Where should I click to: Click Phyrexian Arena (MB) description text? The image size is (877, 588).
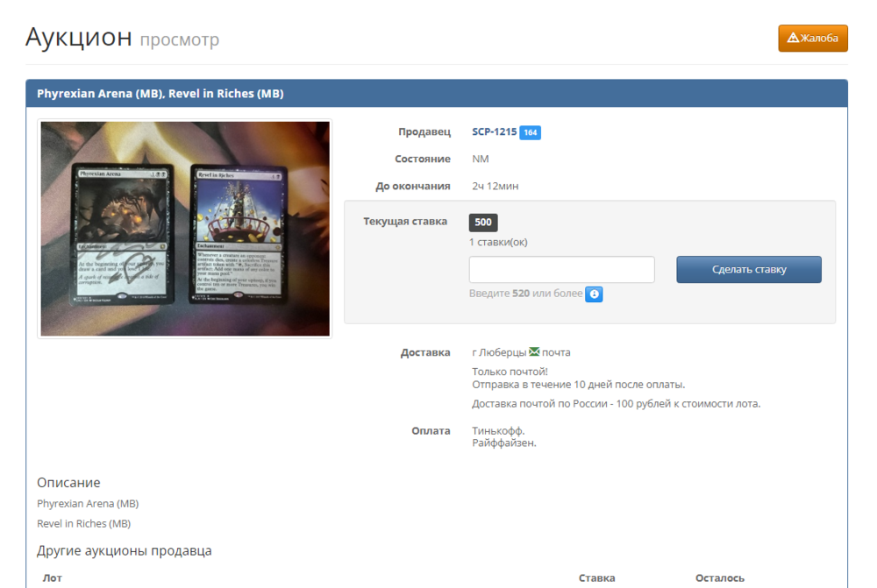(88, 504)
